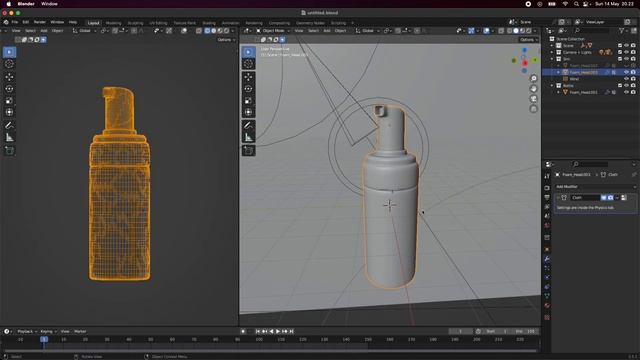640x360 pixels.
Task: Open the Material properties tab icon
Action: click(x=547, y=305)
